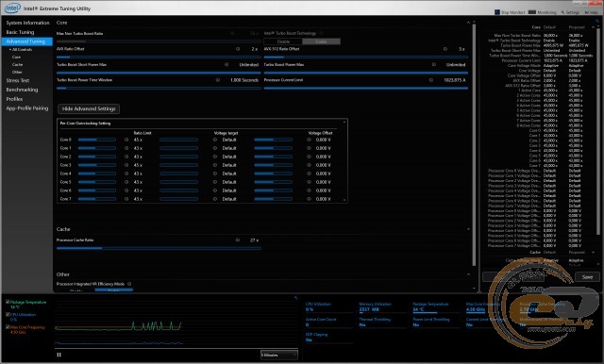Click Core 0 ratio limit info icon
The image size is (604, 364).
[x=126, y=140]
